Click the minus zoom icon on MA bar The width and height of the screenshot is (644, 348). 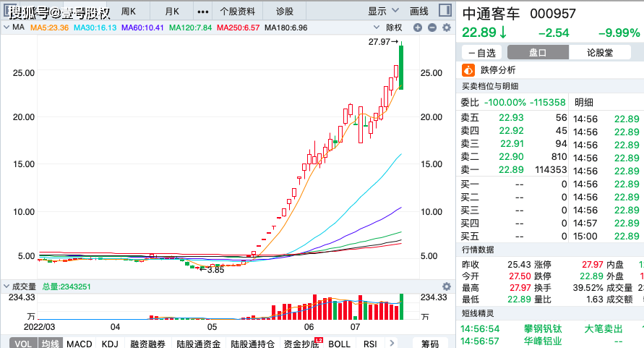[432, 27]
